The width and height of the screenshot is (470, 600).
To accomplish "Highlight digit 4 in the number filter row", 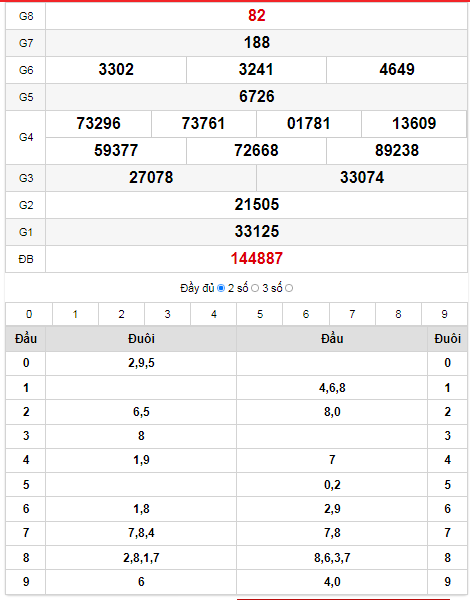I will (214, 314).
